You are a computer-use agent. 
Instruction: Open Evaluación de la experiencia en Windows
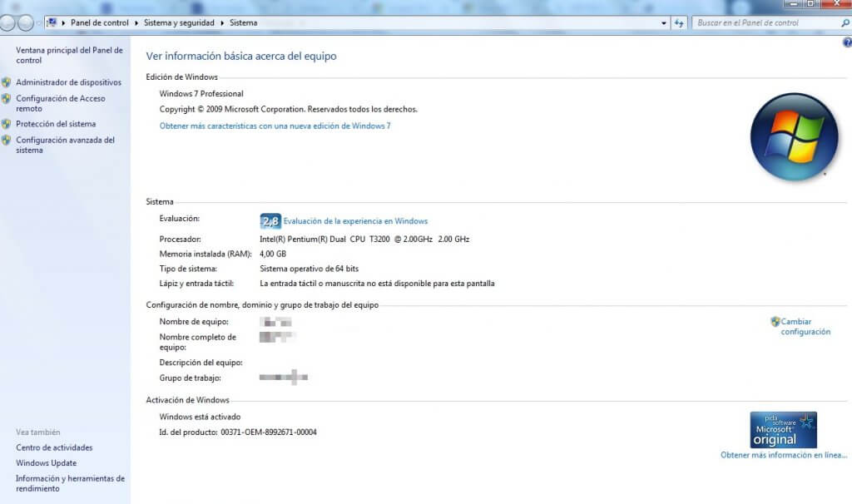pos(355,221)
